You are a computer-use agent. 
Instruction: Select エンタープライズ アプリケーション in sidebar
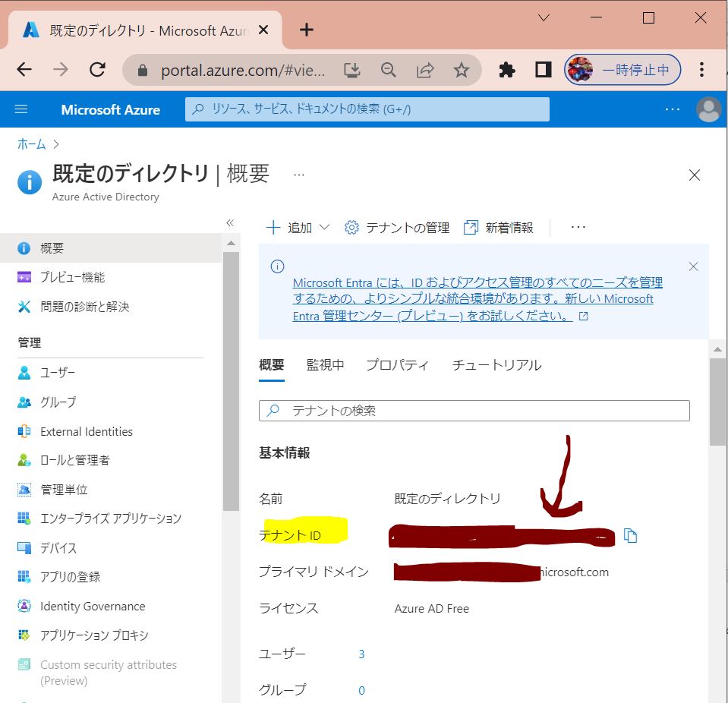click(x=111, y=519)
